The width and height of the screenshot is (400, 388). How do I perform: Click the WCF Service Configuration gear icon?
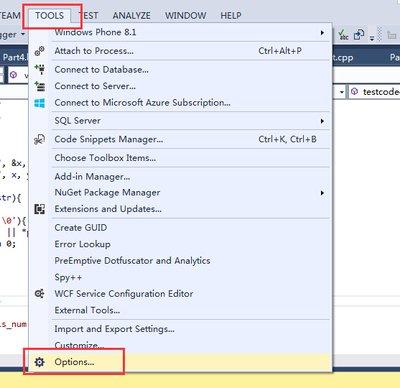pyautogui.click(x=40, y=294)
